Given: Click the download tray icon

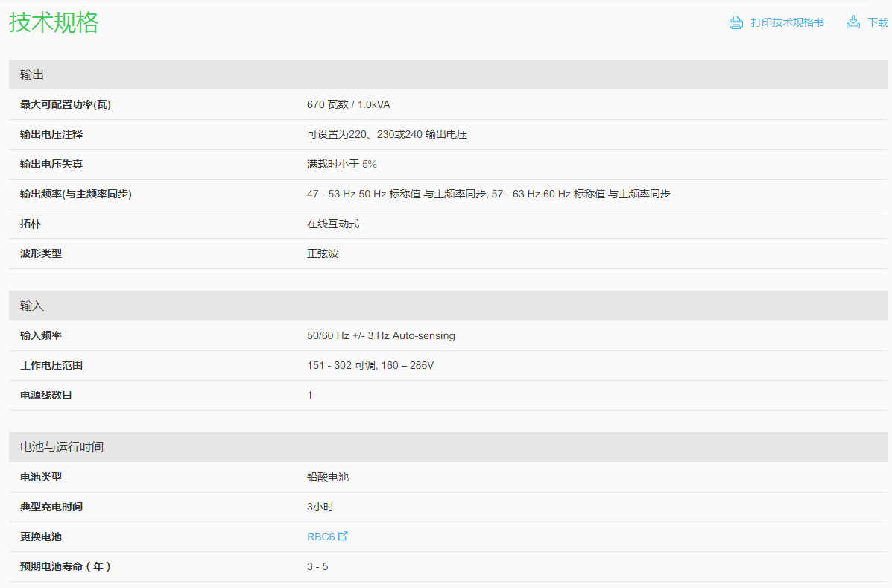Looking at the screenshot, I should point(853,22).
